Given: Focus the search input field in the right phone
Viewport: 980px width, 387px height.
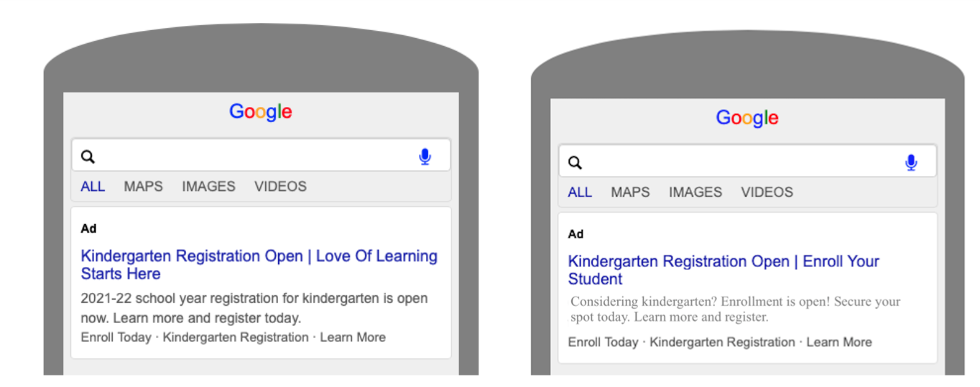Looking at the screenshot, I should pyautogui.click(x=747, y=161).
